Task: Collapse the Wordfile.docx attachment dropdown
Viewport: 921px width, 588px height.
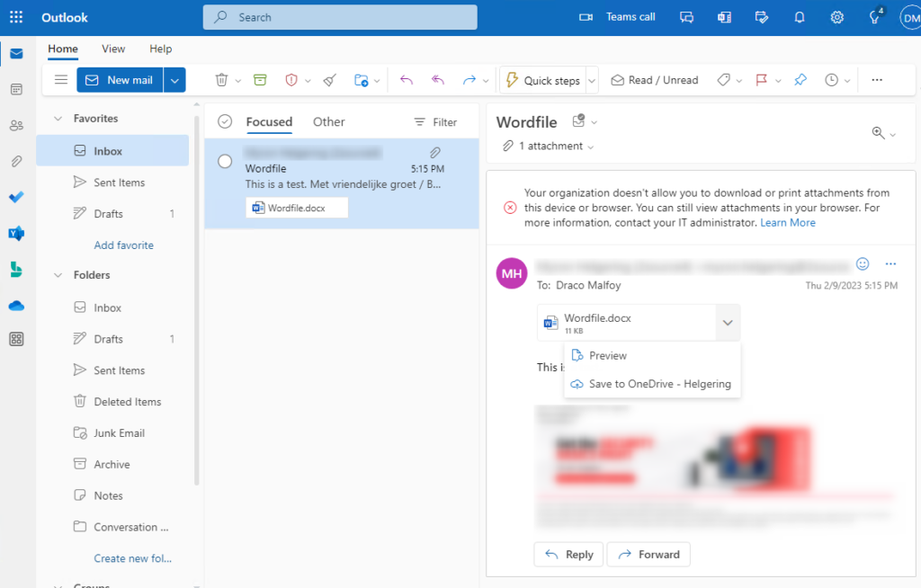Action: tap(728, 322)
